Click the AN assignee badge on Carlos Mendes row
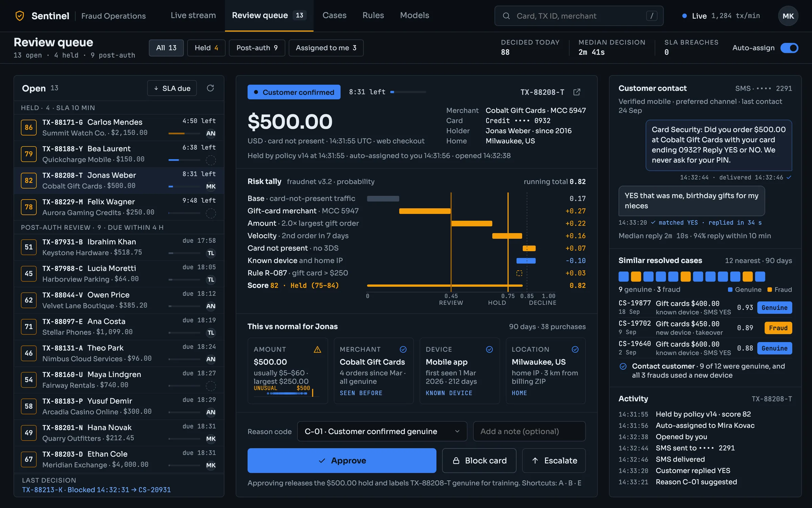Viewport: 812px width, 508px height. [x=211, y=133]
